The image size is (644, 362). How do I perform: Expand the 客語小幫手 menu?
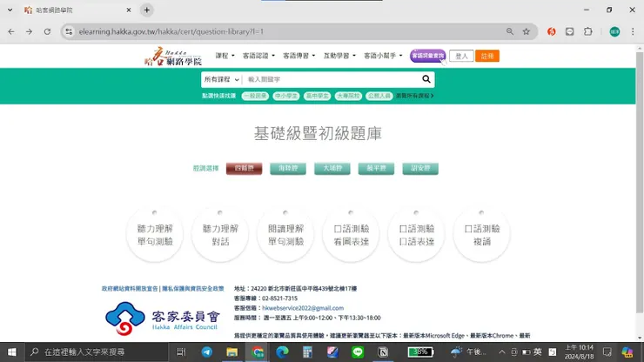[383, 56]
